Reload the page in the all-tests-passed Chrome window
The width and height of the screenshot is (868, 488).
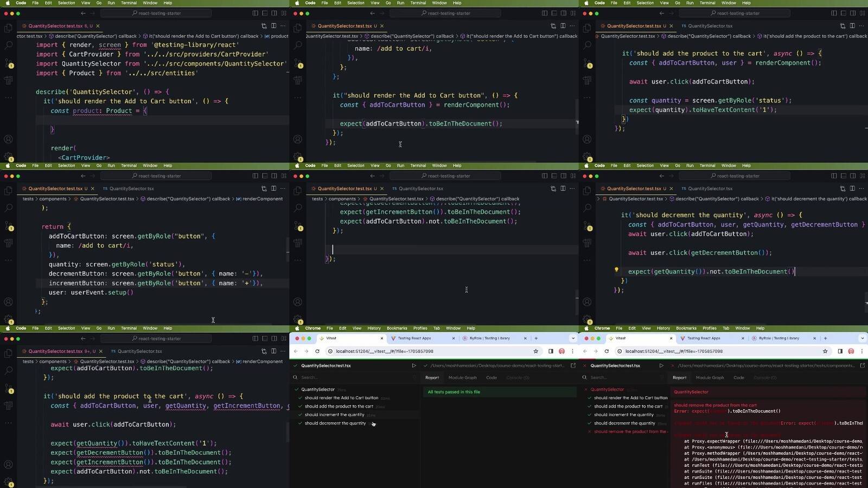click(317, 351)
